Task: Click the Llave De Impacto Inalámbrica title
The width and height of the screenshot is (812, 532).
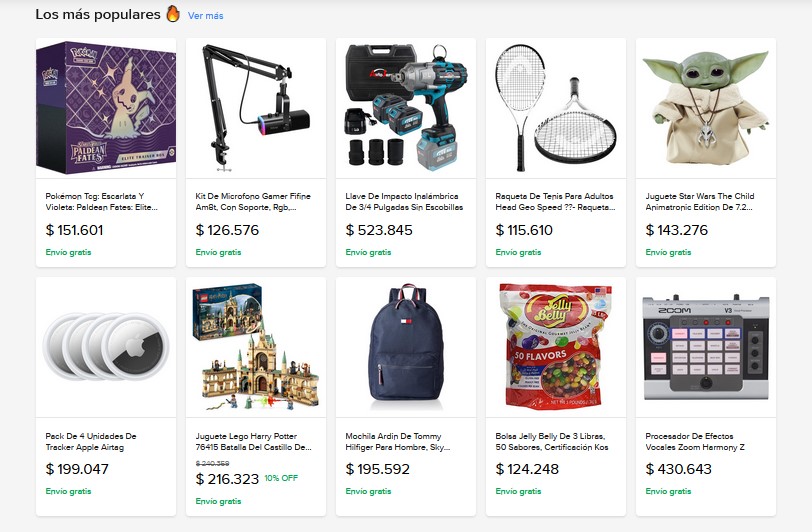Action: click(404, 202)
